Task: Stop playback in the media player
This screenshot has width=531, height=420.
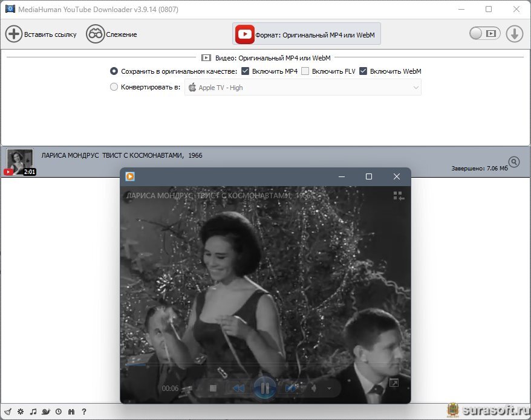Action: point(213,388)
